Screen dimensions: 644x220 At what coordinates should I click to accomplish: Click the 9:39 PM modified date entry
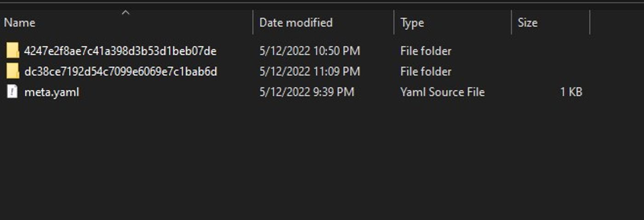click(307, 92)
